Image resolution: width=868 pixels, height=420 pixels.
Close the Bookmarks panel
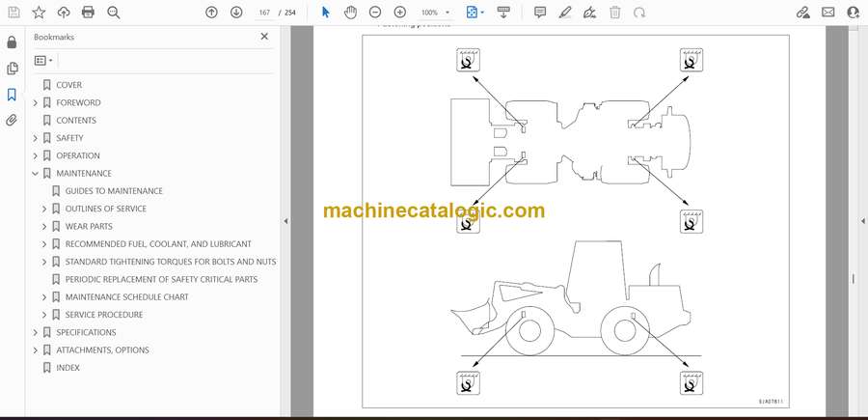(264, 37)
